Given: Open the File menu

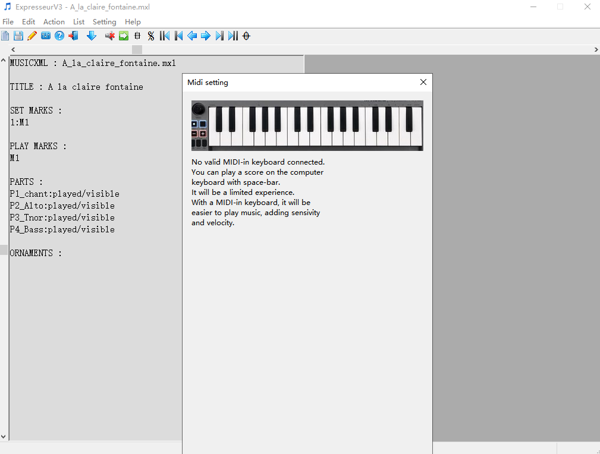Looking at the screenshot, I should click(8, 21).
